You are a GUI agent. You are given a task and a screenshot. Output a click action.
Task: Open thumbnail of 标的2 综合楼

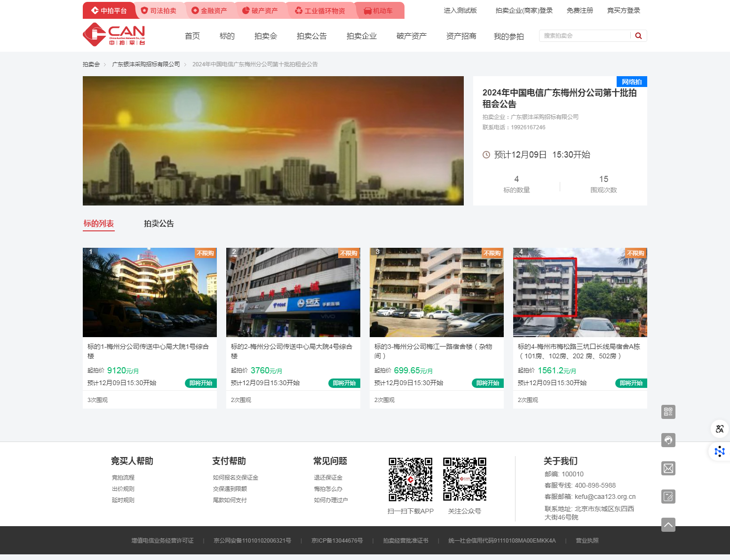293,292
